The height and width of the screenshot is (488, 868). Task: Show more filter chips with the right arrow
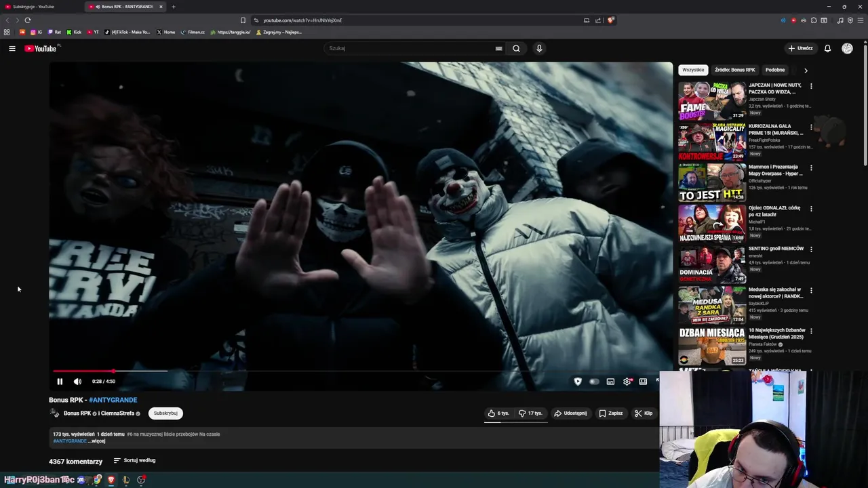coord(806,70)
